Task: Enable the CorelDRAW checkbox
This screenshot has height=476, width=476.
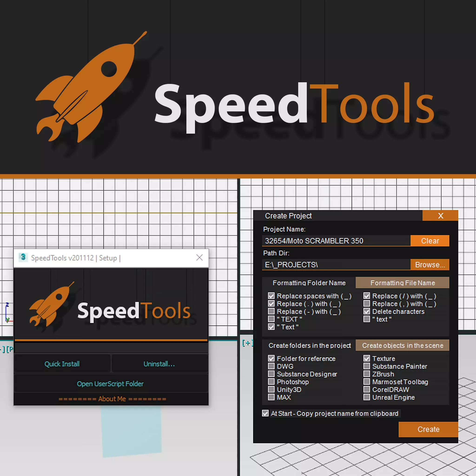Action: [367, 389]
